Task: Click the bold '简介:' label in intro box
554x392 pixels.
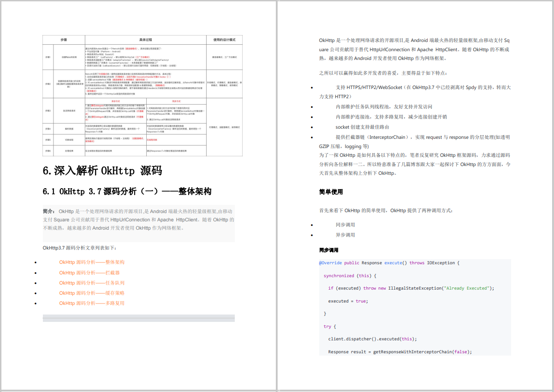Action: coord(49,211)
